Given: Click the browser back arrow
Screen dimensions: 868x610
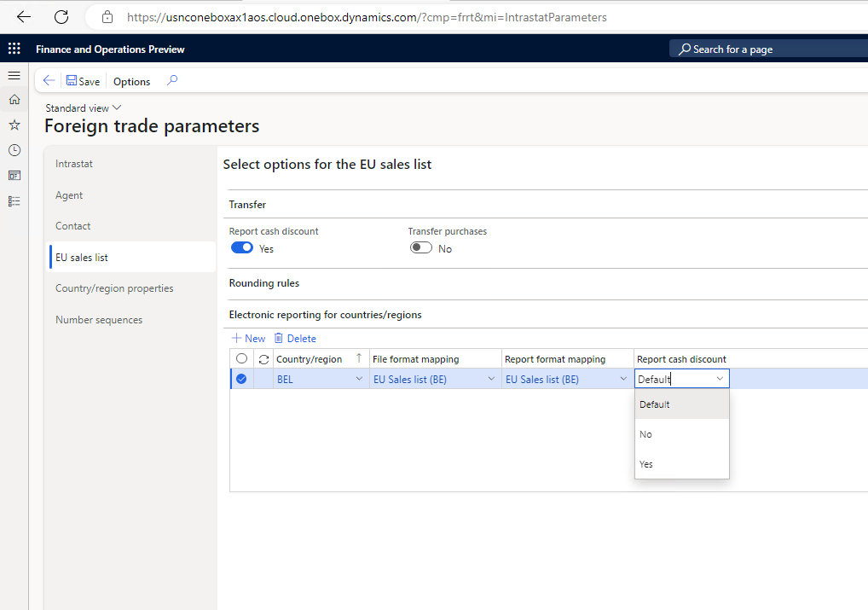Looking at the screenshot, I should [23, 17].
